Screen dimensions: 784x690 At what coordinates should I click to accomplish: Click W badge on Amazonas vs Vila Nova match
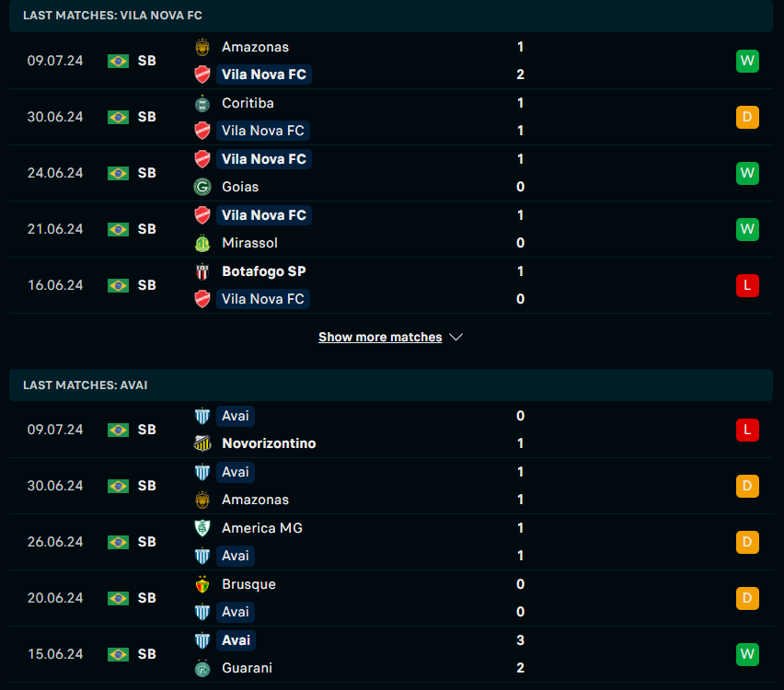747,61
